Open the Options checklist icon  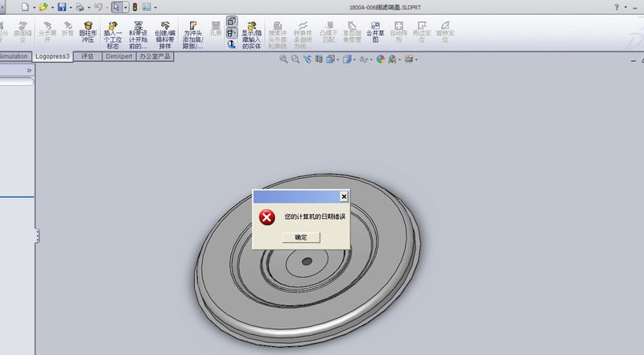[147, 7]
